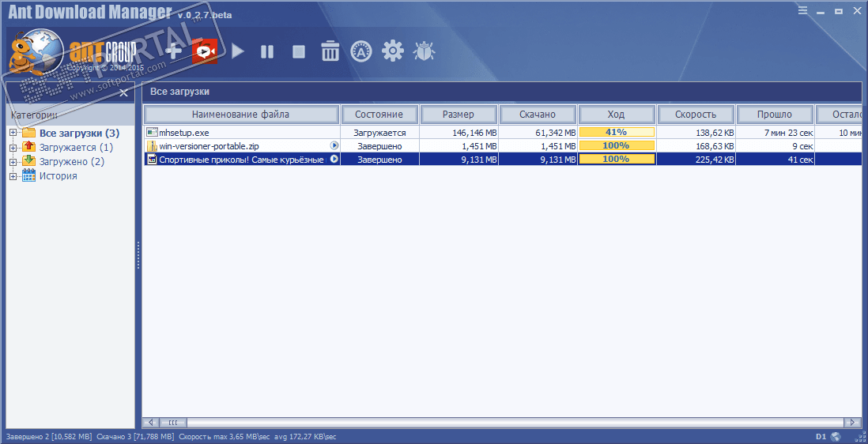Click the horizontal scrollbar thumb

(x=172, y=423)
